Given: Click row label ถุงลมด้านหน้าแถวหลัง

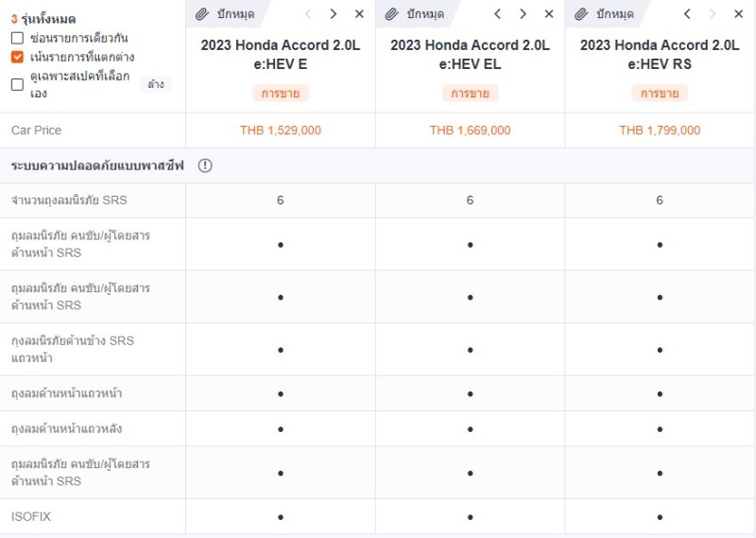Looking at the screenshot, I should point(66,428).
